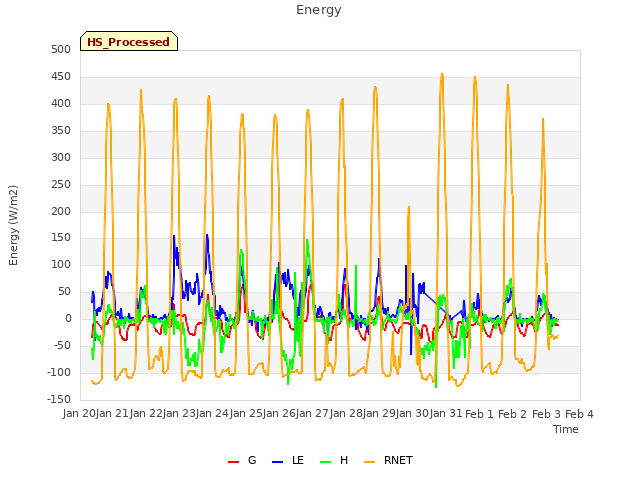Click the Jan 31 x-axis label
This screenshot has height=480, width=640.
click(x=446, y=413)
